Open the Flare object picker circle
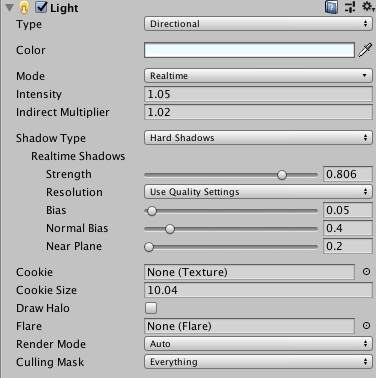The width and height of the screenshot is (376, 378). click(366, 326)
